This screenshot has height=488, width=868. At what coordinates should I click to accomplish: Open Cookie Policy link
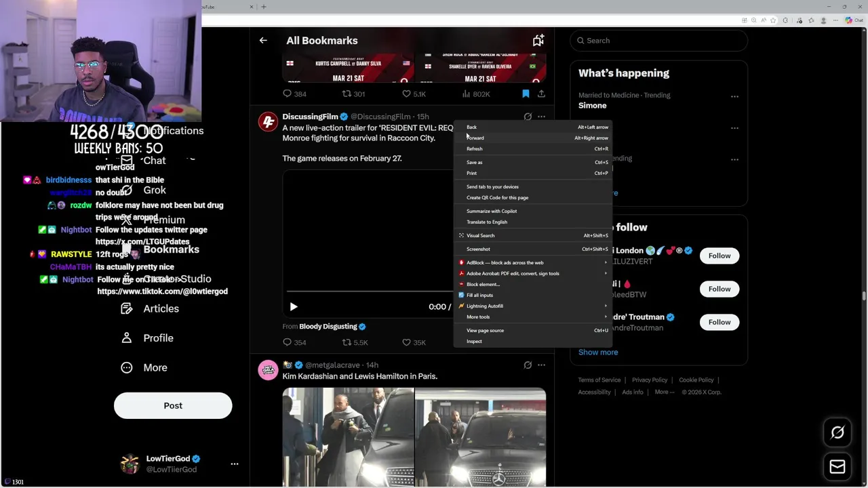click(x=696, y=380)
